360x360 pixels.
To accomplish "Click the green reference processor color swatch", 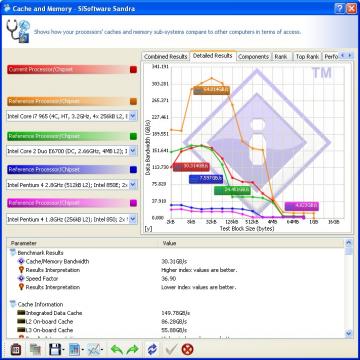I will pos(133,136).
